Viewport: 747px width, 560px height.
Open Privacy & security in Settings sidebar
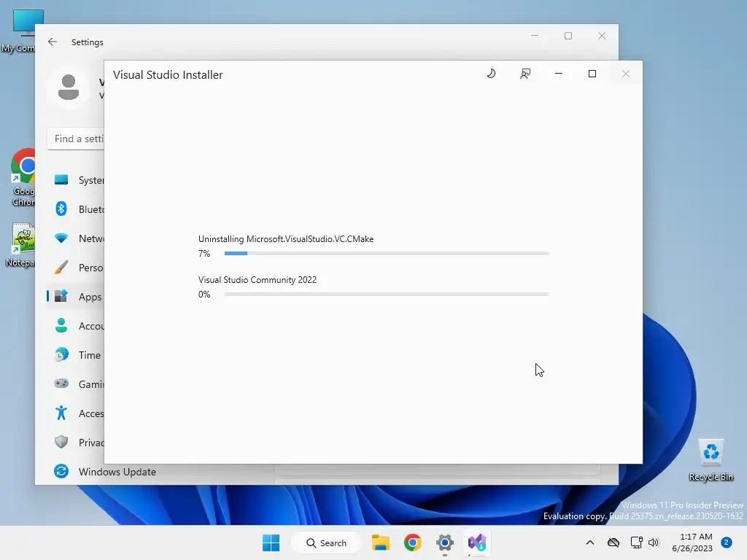(x=76, y=443)
